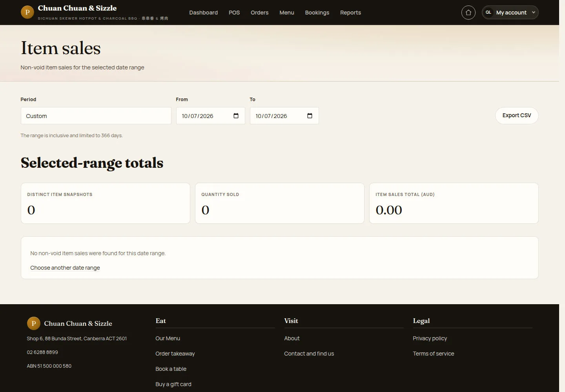Image resolution: width=565 pixels, height=392 pixels.
Task: Click the phone number 02 6288 8899
Action: coord(42,352)
